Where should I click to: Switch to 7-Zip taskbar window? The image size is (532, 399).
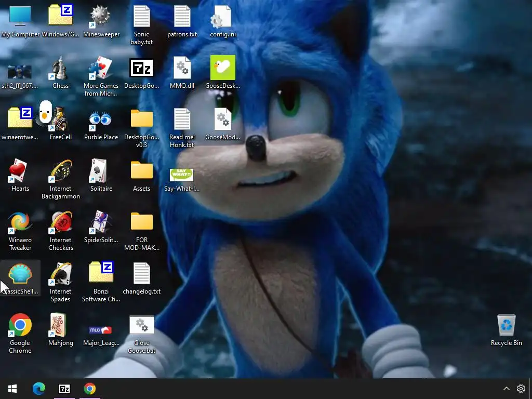[64, 389]
